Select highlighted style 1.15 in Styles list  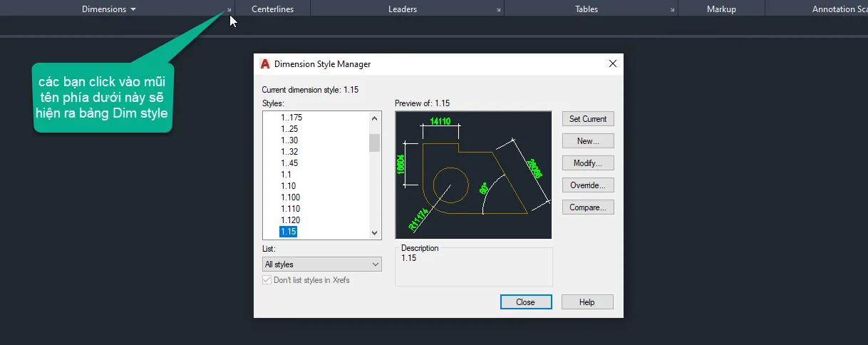click(x=288, y=232)
